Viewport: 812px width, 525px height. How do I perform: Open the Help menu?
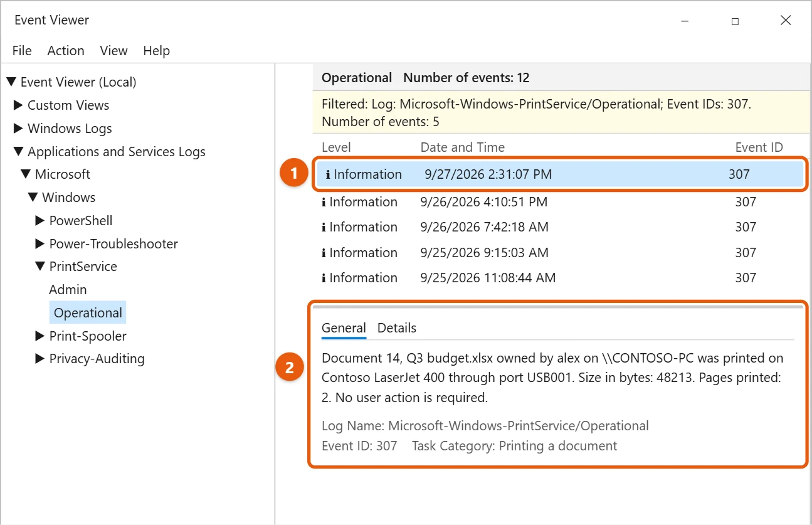click(157, 51)
